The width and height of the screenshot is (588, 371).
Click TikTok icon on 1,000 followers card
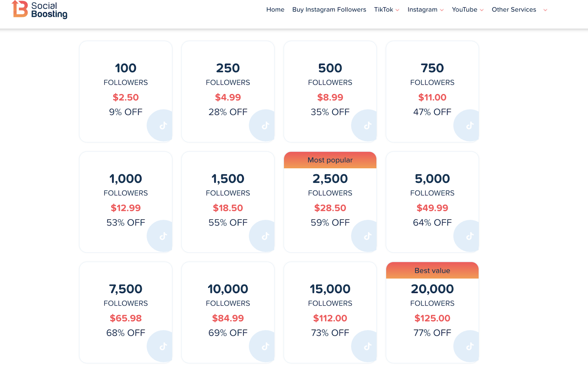coord(163,236)
